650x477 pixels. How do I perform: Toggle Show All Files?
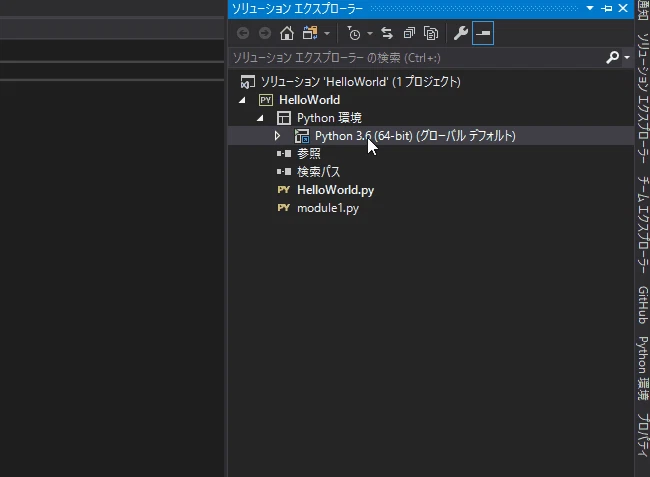(x=431, y=33)
